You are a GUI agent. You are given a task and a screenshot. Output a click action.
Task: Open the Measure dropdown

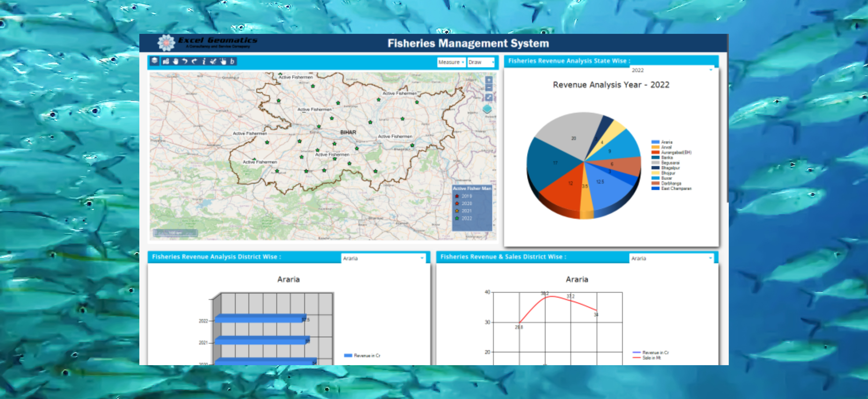451,62
